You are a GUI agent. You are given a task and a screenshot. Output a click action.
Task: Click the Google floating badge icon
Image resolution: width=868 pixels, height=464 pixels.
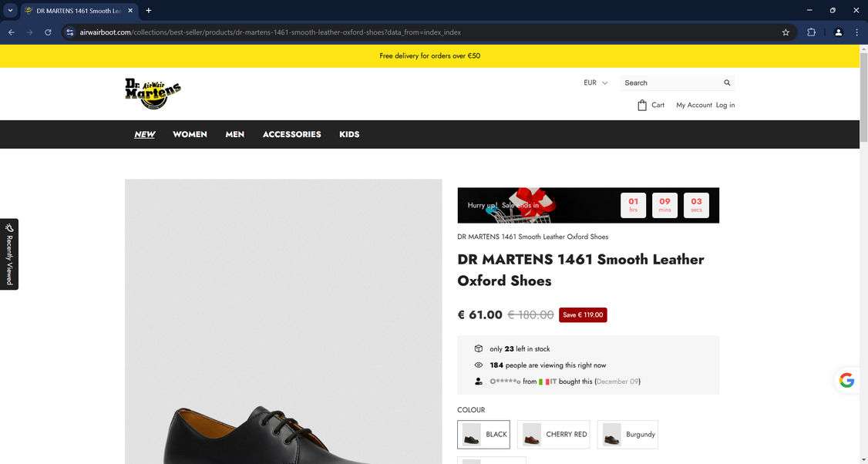click(x=846, y=381)
